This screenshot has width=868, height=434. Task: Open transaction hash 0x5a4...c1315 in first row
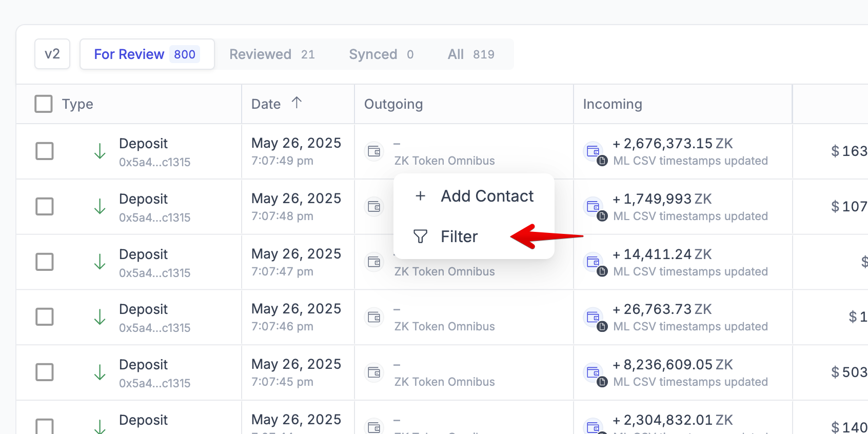(x=154, y=162)
